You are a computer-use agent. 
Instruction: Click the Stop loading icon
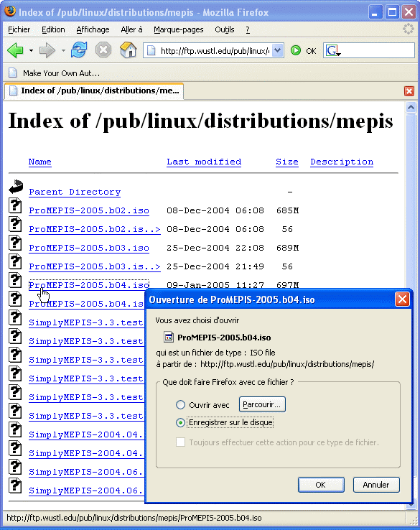coord(103,50)
